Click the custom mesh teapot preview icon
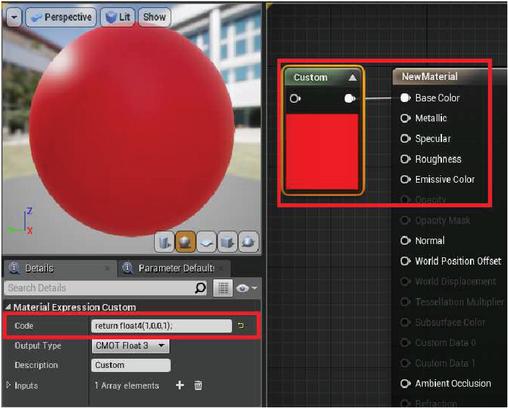 click(248, 242)
